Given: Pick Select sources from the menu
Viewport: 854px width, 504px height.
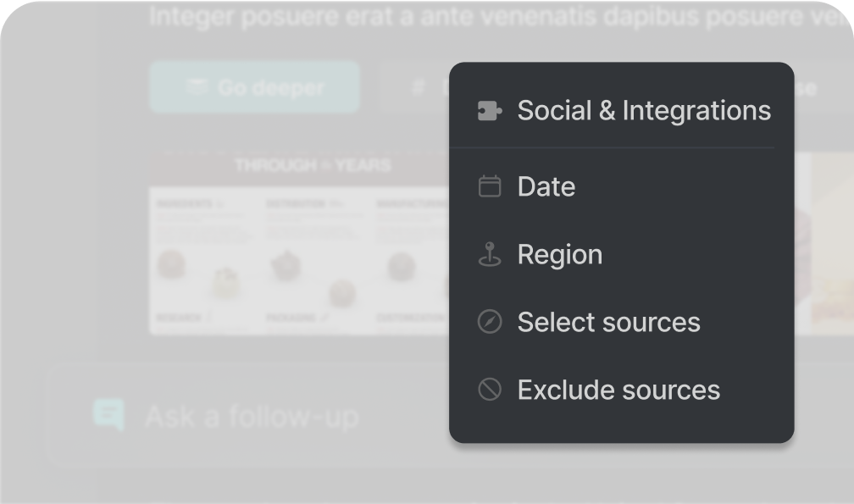Looking at the screenshot, I should click(608, 322).
